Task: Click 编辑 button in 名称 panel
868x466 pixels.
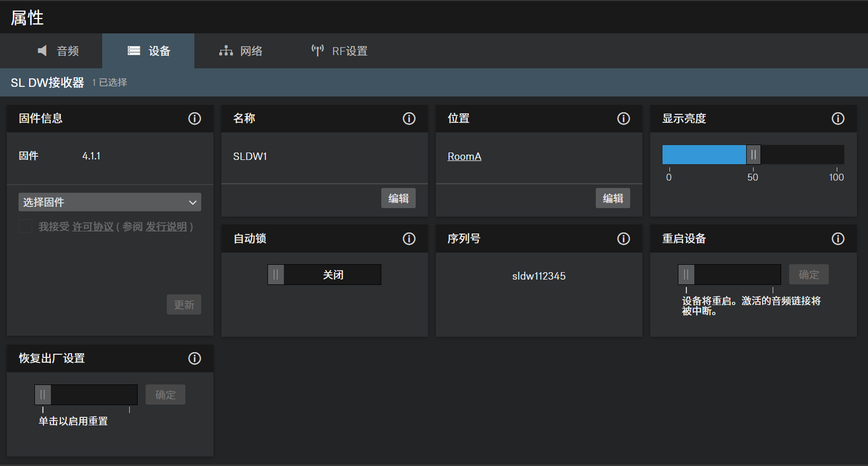Action: point(398,199)
